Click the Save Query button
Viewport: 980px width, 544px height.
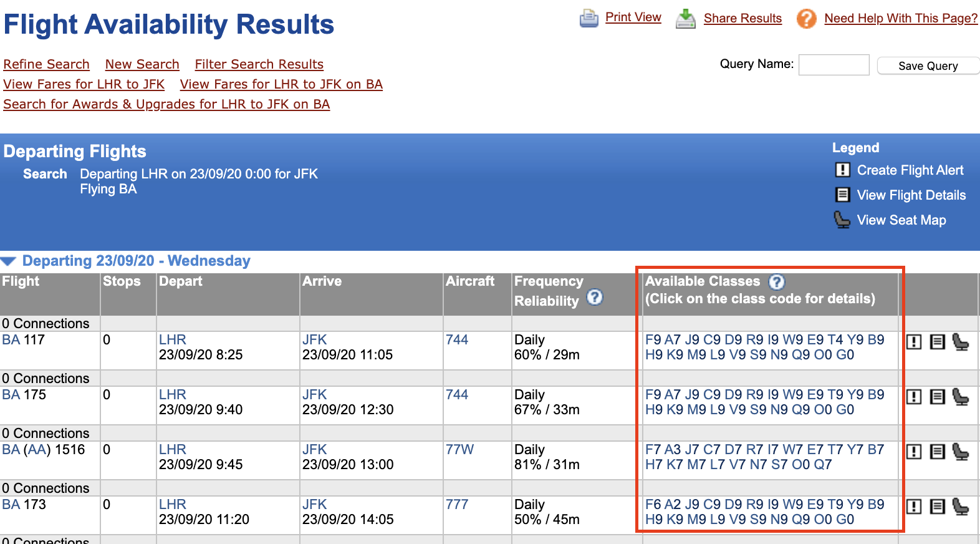pyautogui.click(x=927, y=66)
